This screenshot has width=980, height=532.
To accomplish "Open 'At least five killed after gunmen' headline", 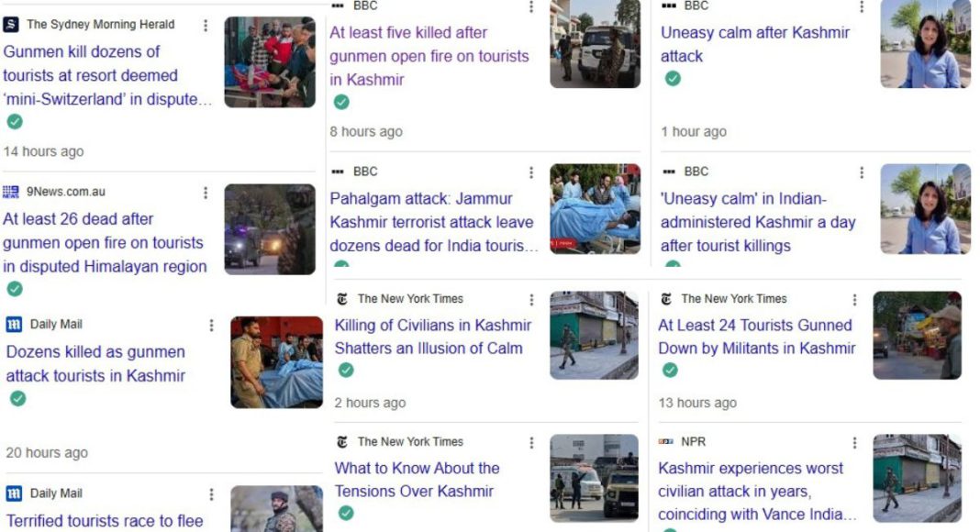I will point(429,56).
